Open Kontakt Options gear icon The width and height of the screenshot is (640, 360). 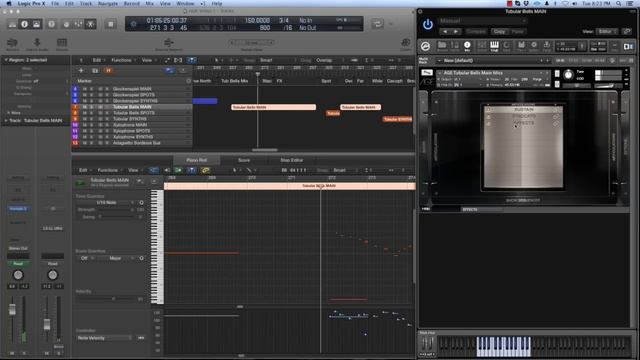pos(533,46)
